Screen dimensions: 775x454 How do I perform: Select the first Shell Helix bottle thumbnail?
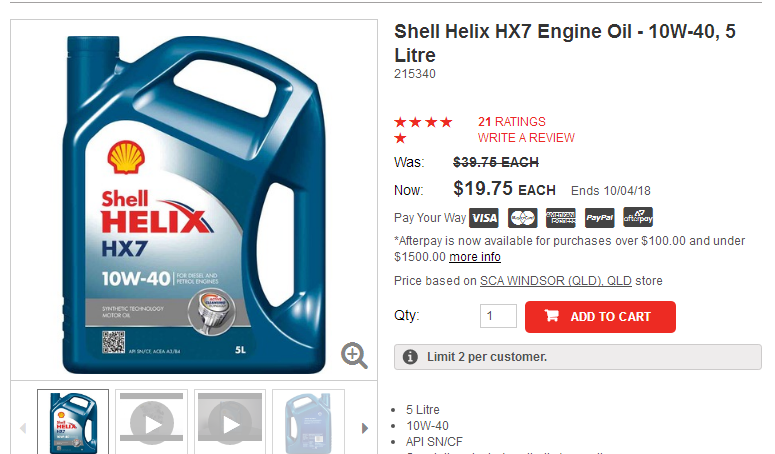[73, 422]
